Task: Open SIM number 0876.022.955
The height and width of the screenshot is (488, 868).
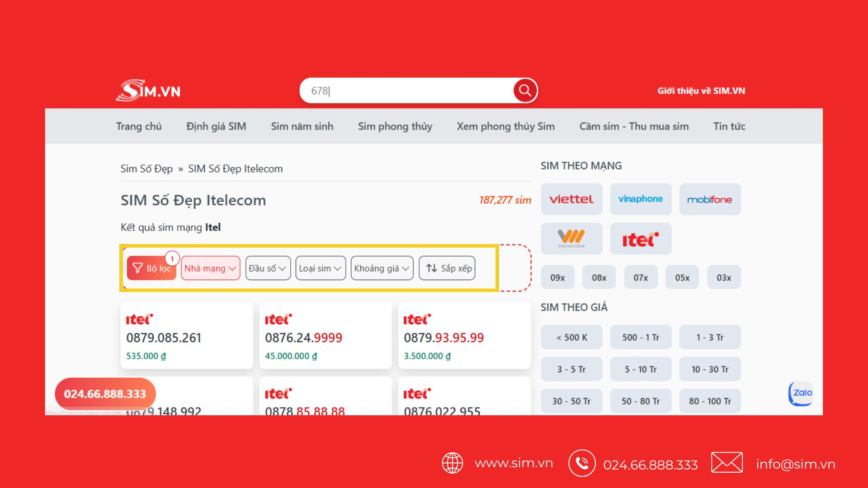Action: click(442, 410)
